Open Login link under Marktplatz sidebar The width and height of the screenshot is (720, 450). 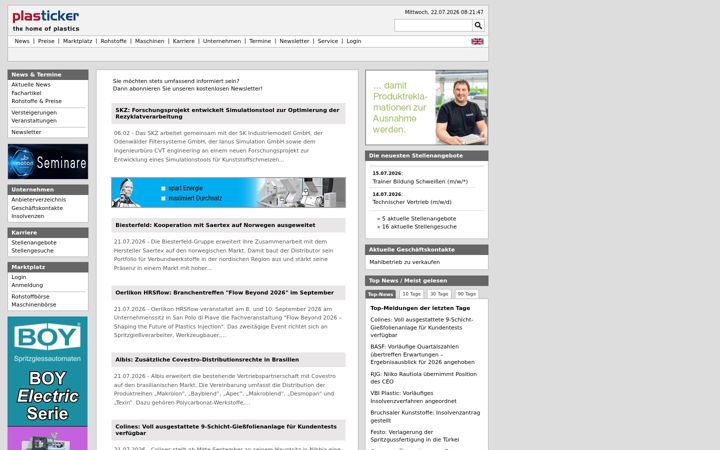pyautogui.click(x=19, y=277)
